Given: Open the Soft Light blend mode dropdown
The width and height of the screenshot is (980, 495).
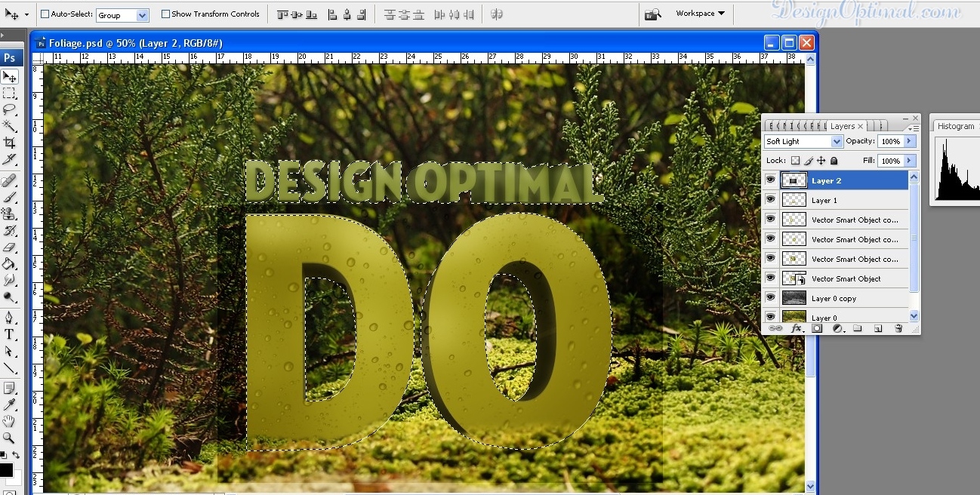Looking at the screenshot, I should click(837, 142).
